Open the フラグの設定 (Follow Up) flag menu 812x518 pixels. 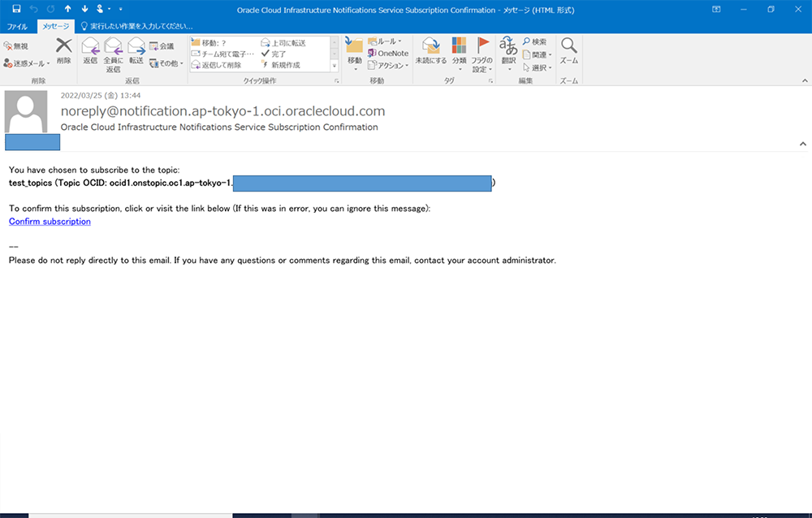482,55
